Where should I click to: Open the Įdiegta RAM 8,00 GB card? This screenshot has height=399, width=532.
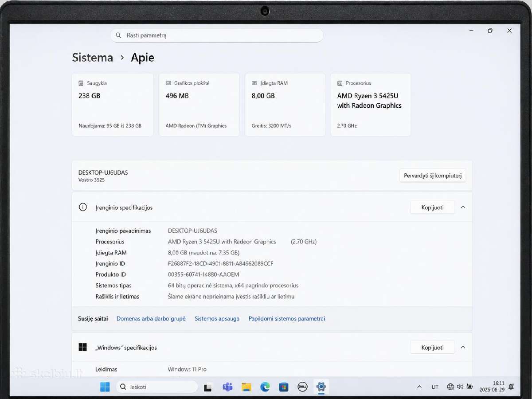click(285, 105)
